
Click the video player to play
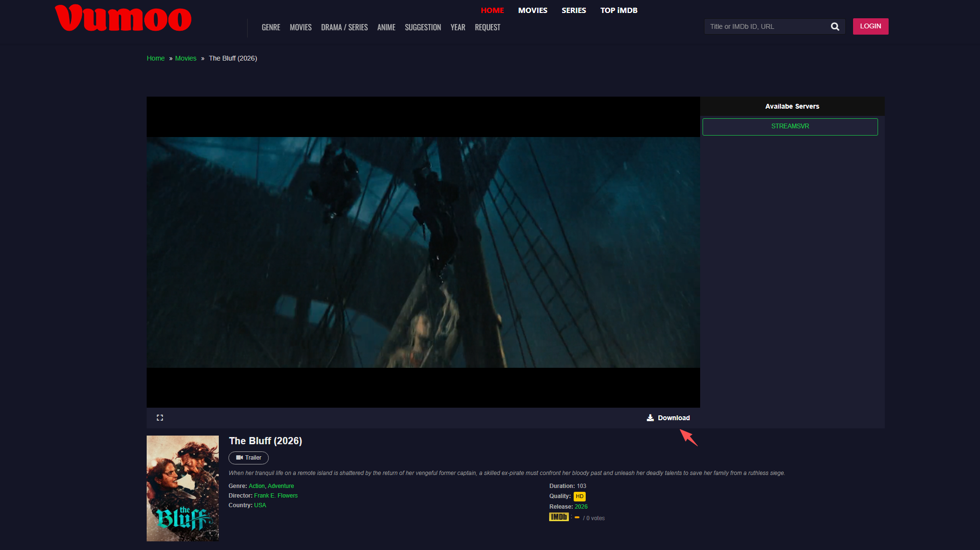click(x=423, y=252)
